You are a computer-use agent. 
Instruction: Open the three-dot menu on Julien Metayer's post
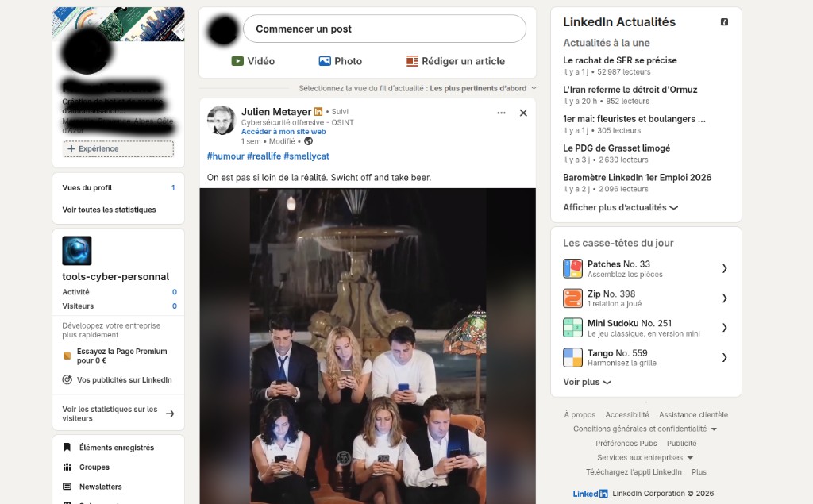[501, 113]
